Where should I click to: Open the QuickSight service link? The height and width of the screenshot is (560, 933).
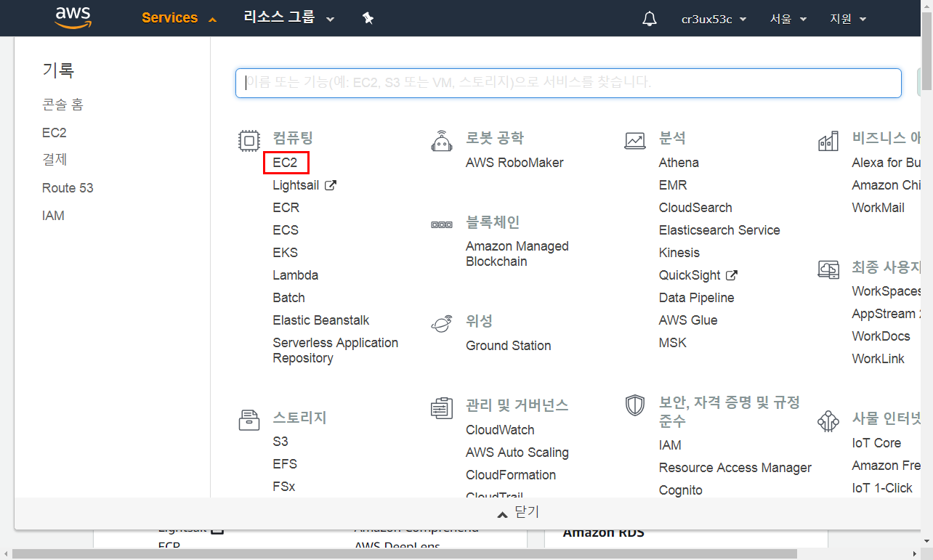(690, 275)
